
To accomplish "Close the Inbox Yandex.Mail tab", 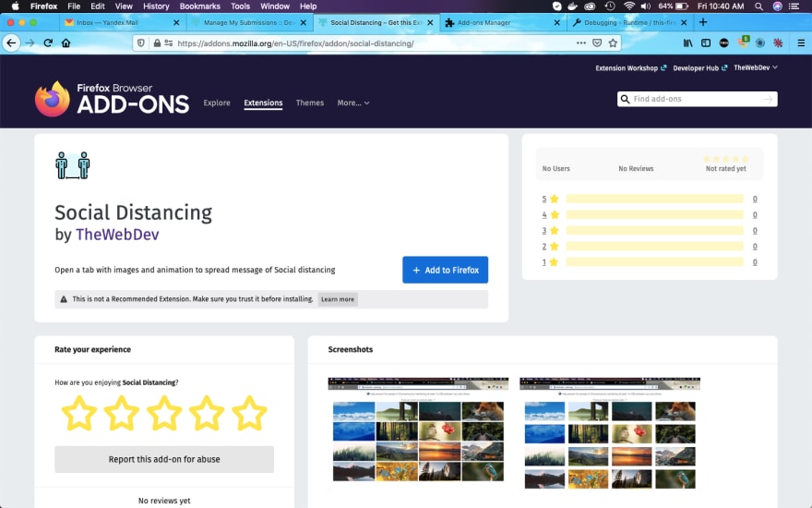I will [x=176, y=23].
